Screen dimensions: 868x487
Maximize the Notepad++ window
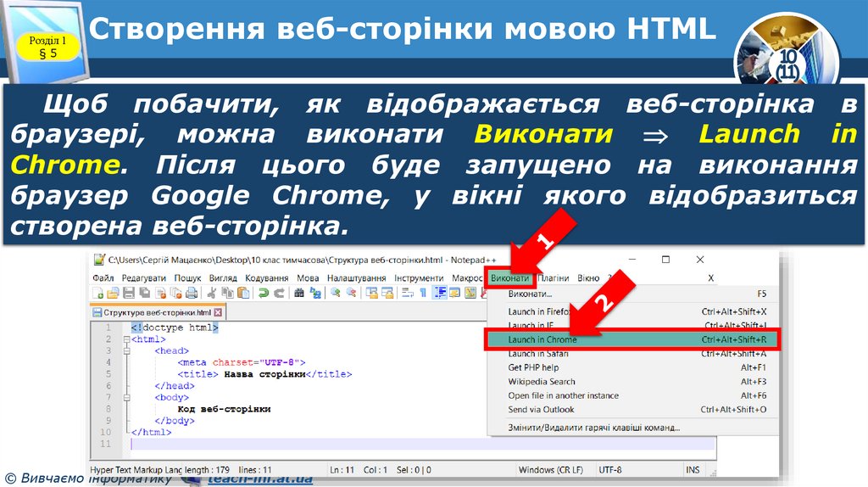click(666, 260)
